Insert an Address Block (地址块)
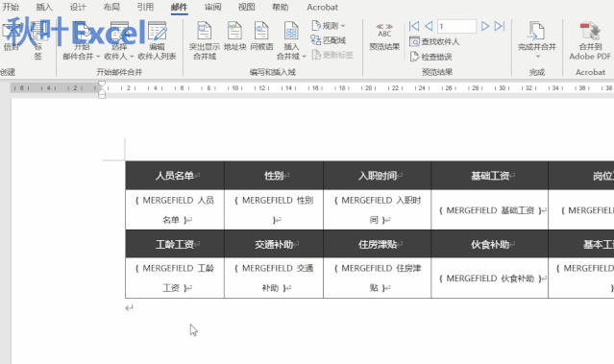The image size is (614, 364). pos(235,36)
